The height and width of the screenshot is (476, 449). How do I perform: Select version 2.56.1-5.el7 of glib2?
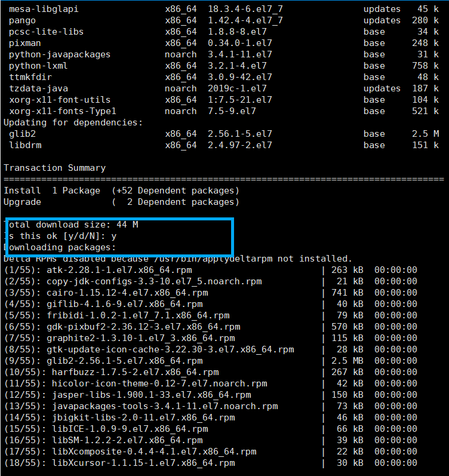pyautogui.click(x=240, y=134)
